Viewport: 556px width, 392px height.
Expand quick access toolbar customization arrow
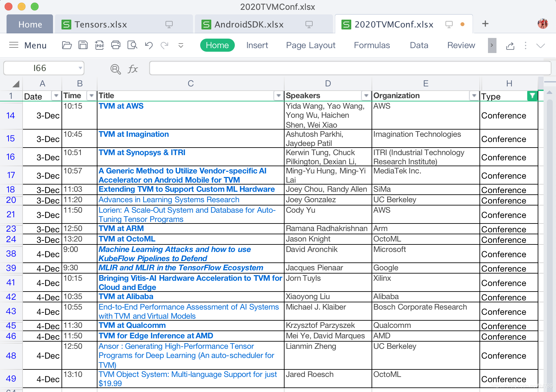point(181,45)
